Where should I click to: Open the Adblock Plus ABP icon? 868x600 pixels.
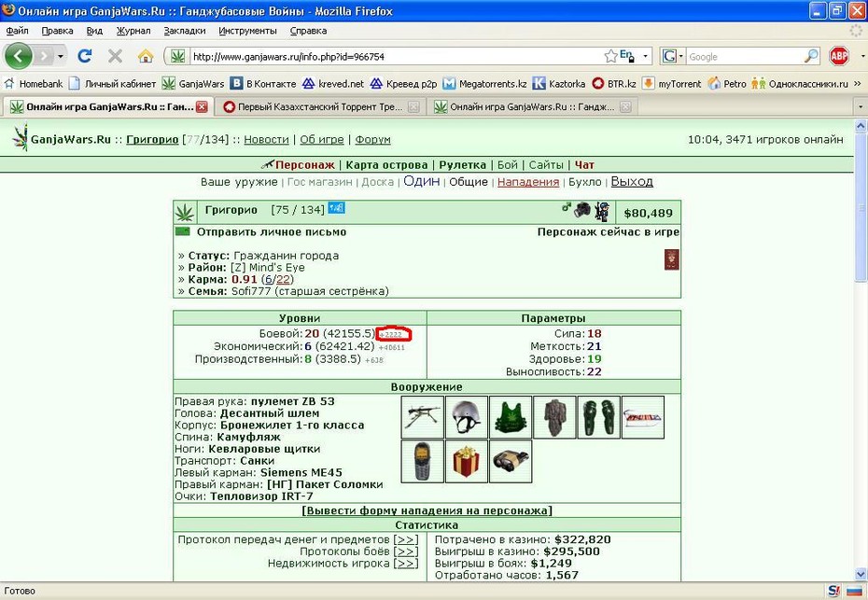(x=839, y=56)
